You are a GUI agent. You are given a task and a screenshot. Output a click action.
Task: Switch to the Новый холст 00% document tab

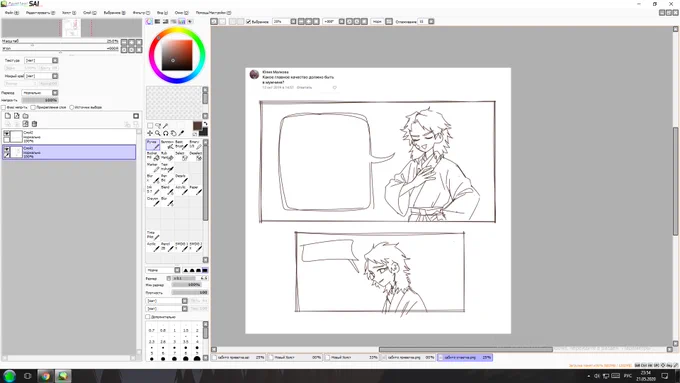295,357
